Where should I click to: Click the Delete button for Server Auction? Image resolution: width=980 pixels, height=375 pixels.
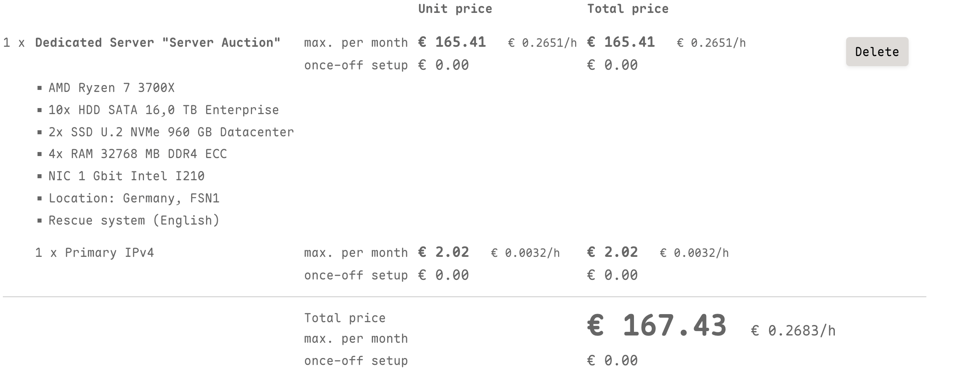877,52
